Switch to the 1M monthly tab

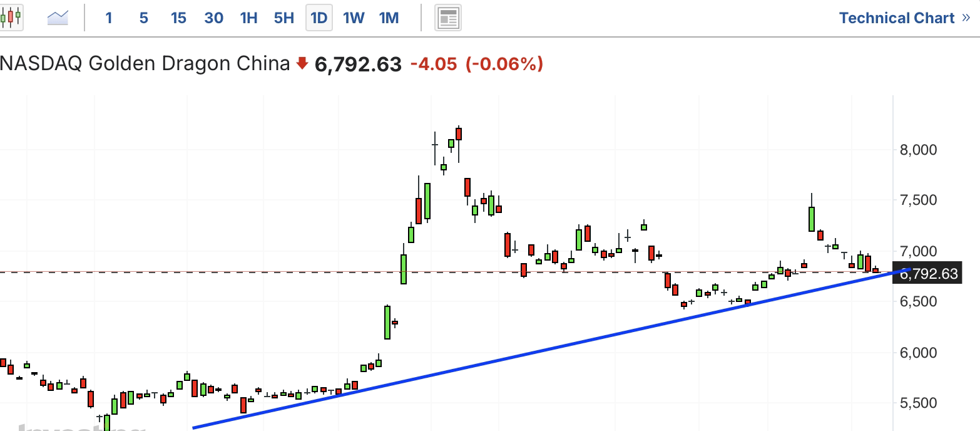click(x=389, y=18)
